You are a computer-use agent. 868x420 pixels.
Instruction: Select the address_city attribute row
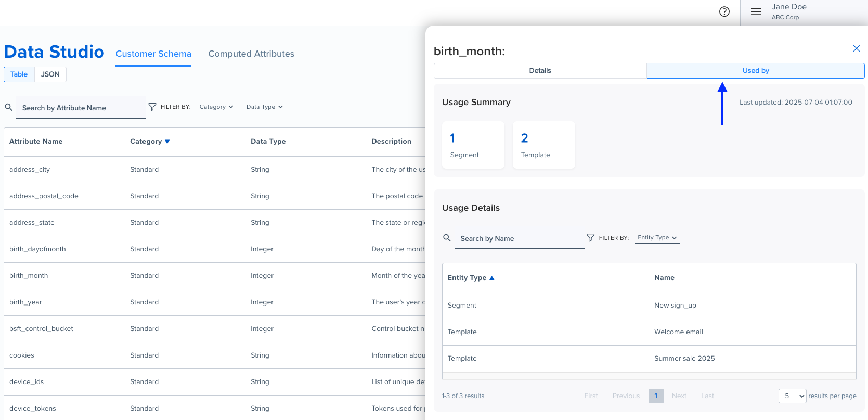tap(215, 170)
